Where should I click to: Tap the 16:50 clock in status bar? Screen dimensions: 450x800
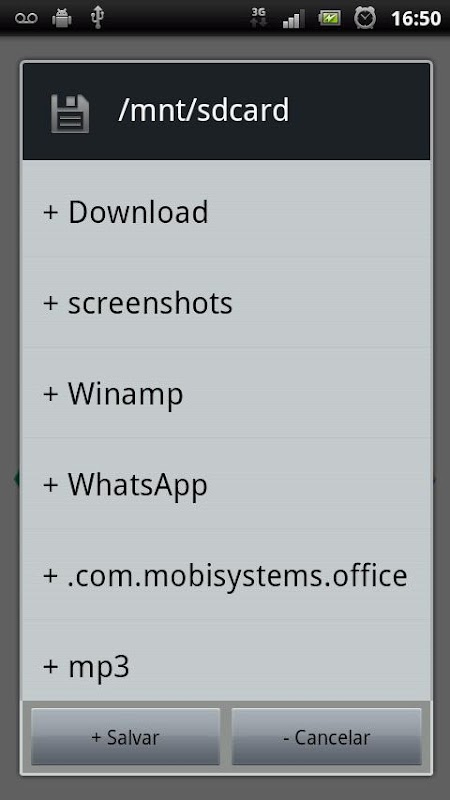click(416, 18)
